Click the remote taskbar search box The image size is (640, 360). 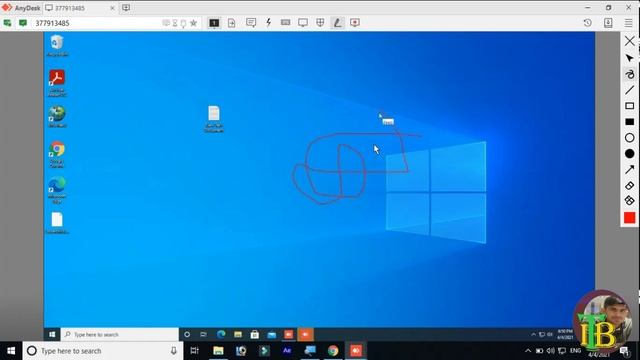coord(120,334)
